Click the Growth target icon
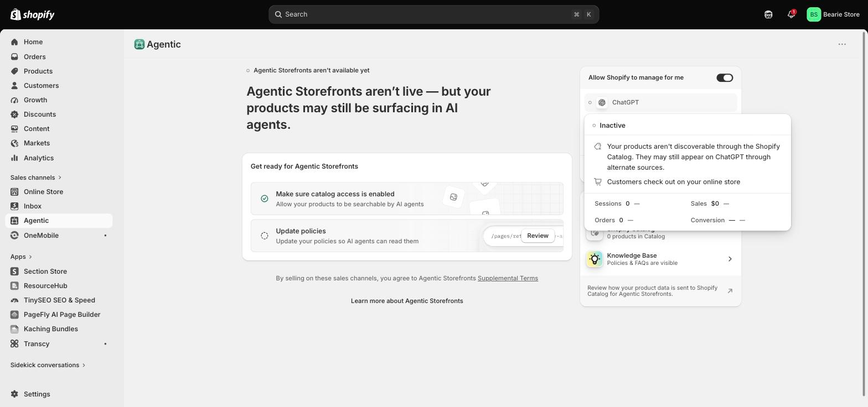Image resolution: width=868 pixels, height=407 pixels. pyautogui.click(x=14, y=100)
